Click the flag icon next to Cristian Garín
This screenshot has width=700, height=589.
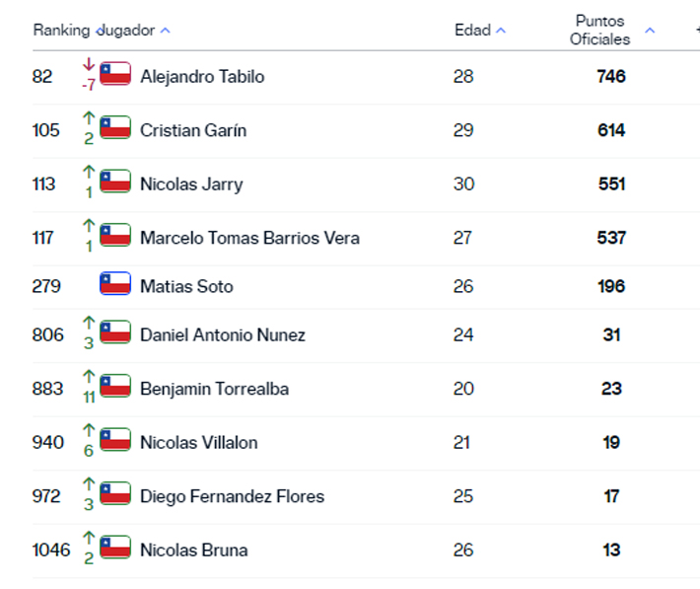[115, 128]
